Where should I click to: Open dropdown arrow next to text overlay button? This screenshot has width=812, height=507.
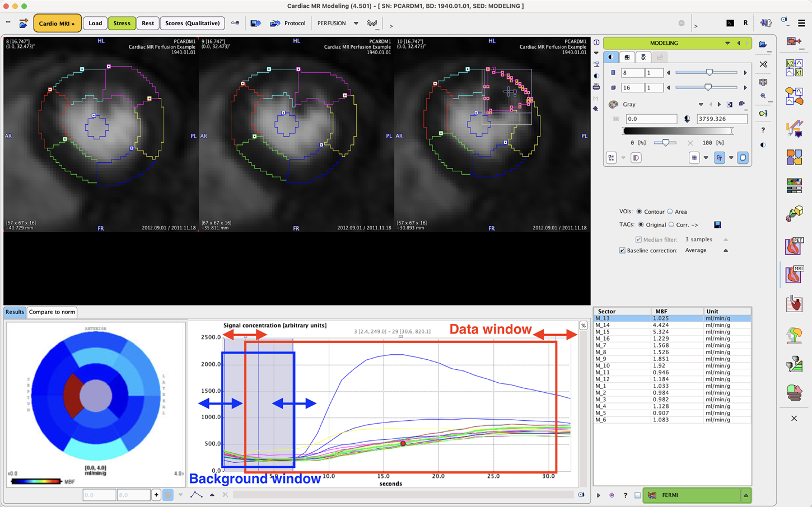coord(731,158)
